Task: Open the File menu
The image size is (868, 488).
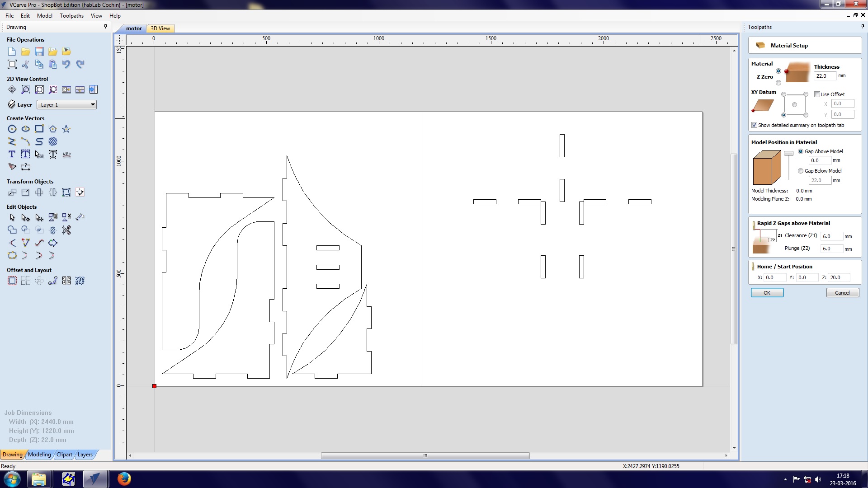Action: click(9, 15)
